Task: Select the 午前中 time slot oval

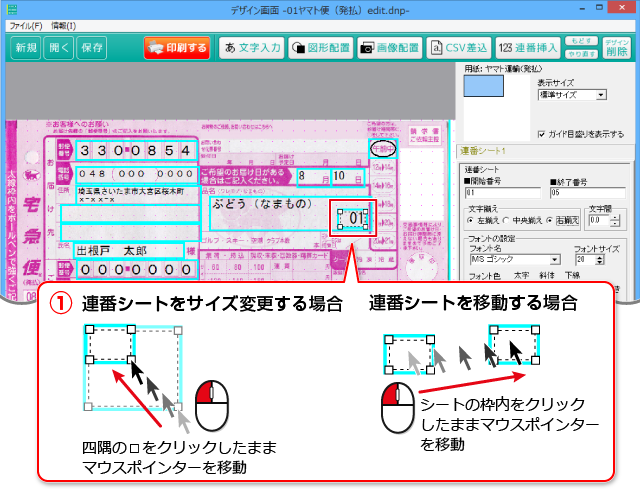Action: pos(382,149)
